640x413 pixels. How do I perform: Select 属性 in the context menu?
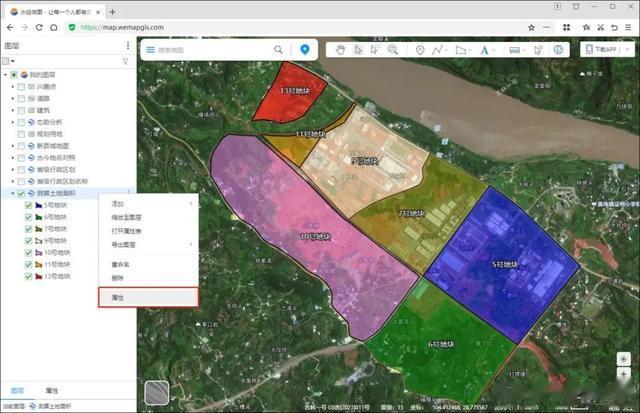pyautogui.click(x=149, y=298)
